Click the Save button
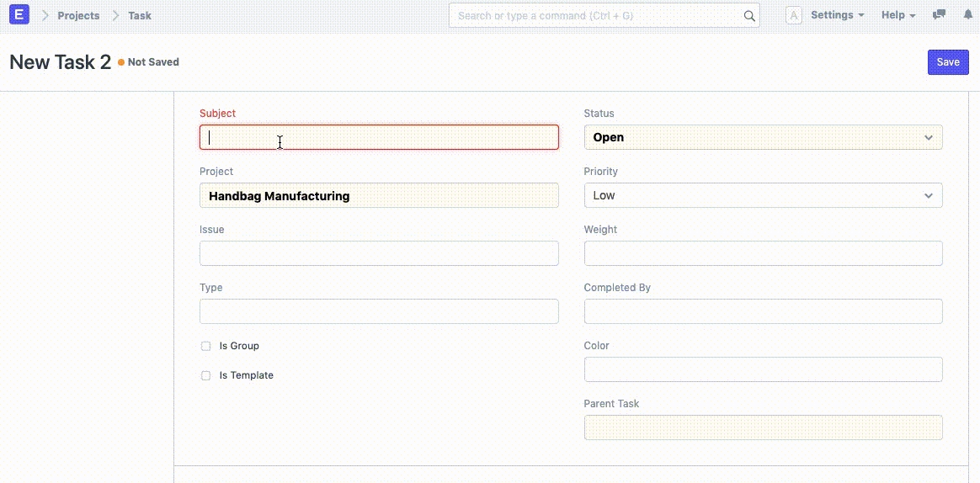Screen dimensions: 980x483 coord(948,62)
